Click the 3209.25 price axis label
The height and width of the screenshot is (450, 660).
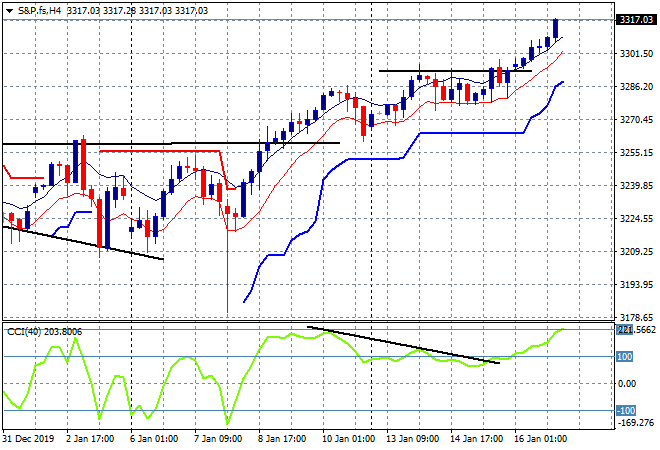point(636,252)
